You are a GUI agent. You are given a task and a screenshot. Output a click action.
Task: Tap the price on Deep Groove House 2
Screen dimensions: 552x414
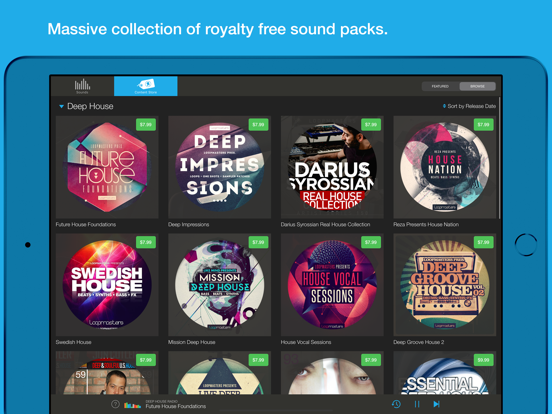(484, 242)
